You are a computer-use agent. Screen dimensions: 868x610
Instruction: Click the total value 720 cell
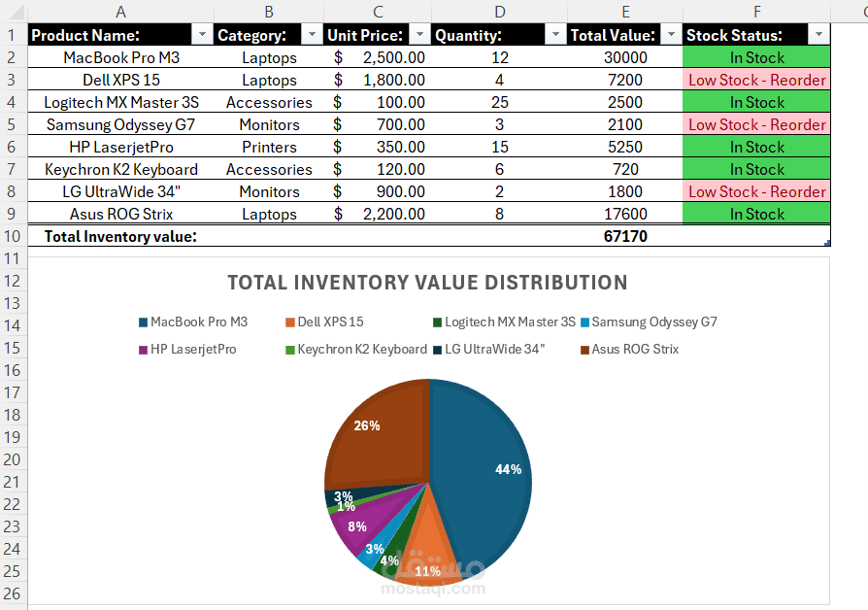(625, 169)
